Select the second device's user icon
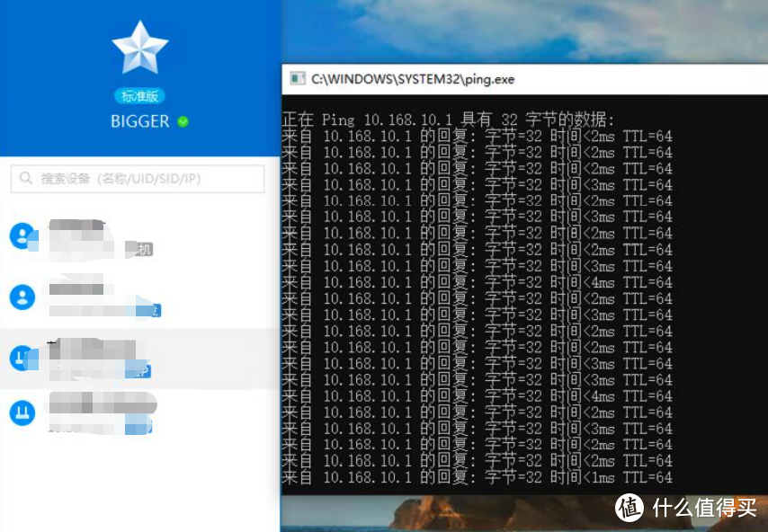Screen dimensions: 768x532 click(x=22, y=297)
